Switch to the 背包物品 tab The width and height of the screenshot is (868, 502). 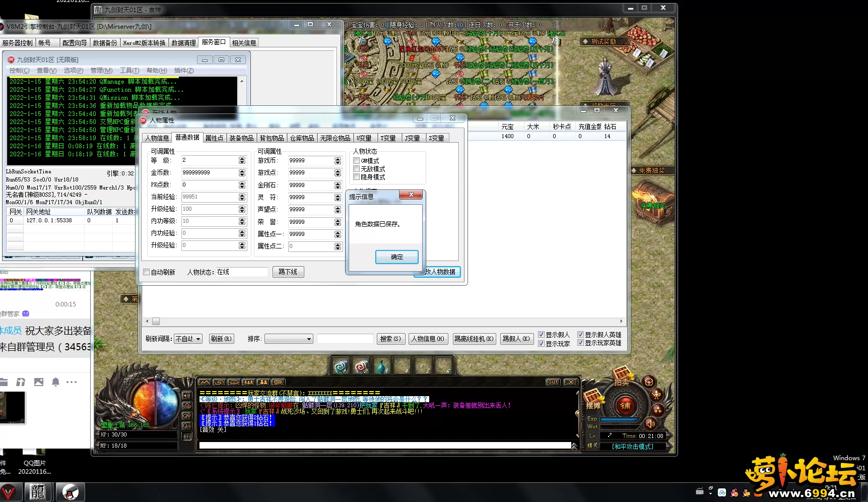(272, 138)
